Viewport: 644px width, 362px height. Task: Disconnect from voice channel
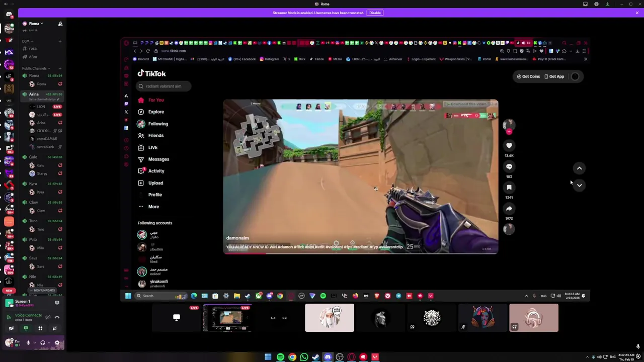coord(57,317)
